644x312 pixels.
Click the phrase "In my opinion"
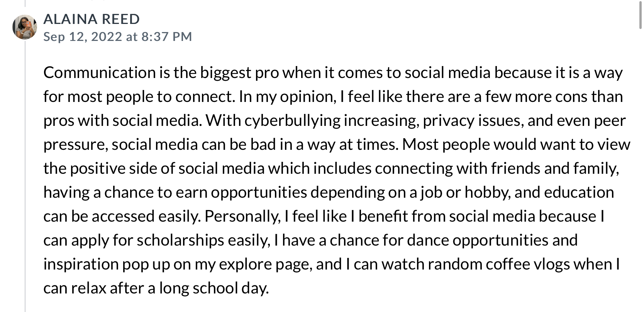pos(287,97)
